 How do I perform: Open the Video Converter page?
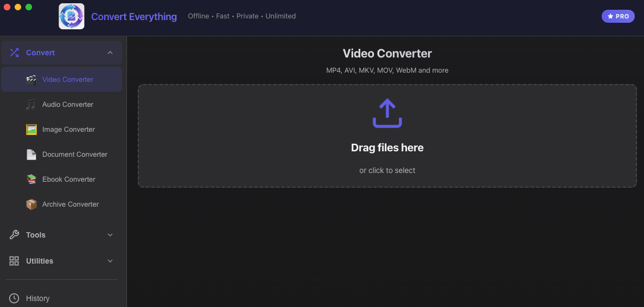tap(62, 80)
